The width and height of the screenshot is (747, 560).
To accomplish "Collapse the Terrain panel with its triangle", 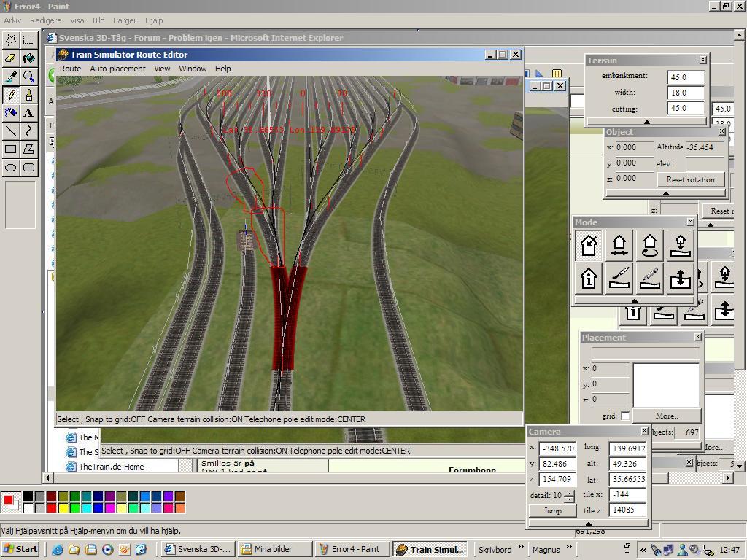I will coord(646,122).
